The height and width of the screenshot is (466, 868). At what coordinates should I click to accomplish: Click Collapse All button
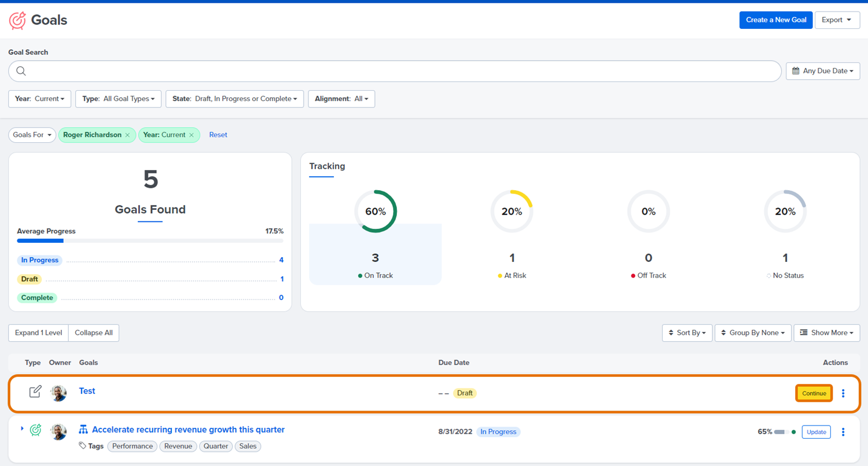coord(94,332)
